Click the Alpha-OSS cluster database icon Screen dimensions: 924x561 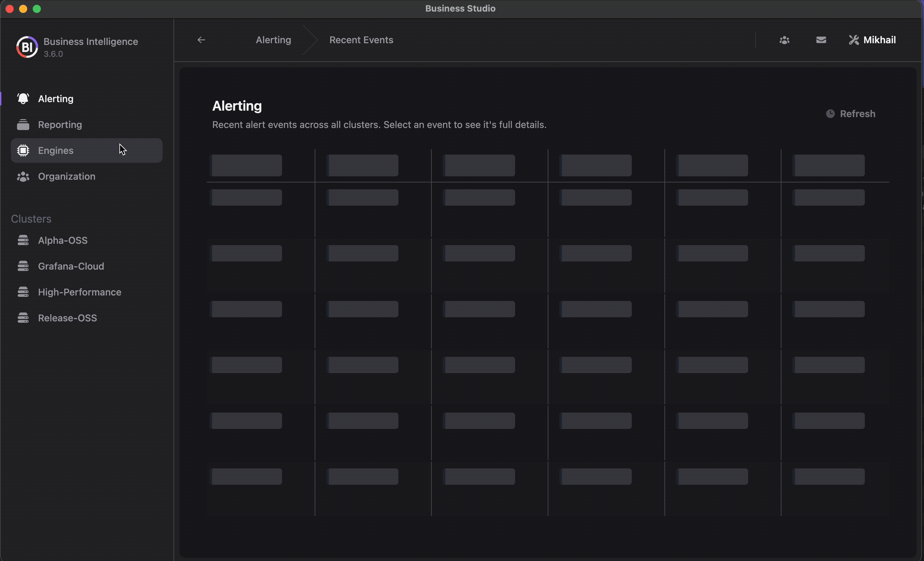pyautogui.click(x=23, y=240)
